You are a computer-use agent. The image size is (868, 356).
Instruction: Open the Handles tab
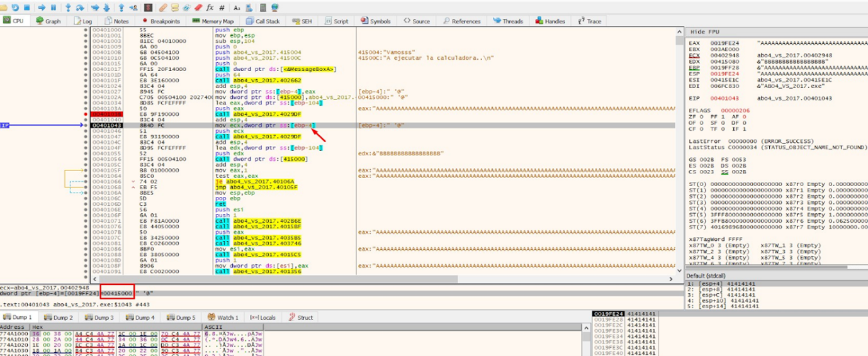pos(550,21)
